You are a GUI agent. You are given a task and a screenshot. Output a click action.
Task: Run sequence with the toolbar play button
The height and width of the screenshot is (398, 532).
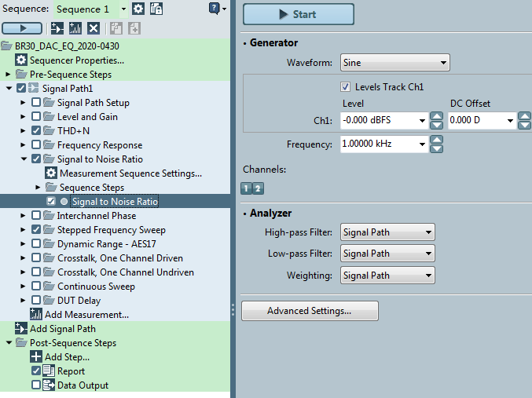(22, 28)
